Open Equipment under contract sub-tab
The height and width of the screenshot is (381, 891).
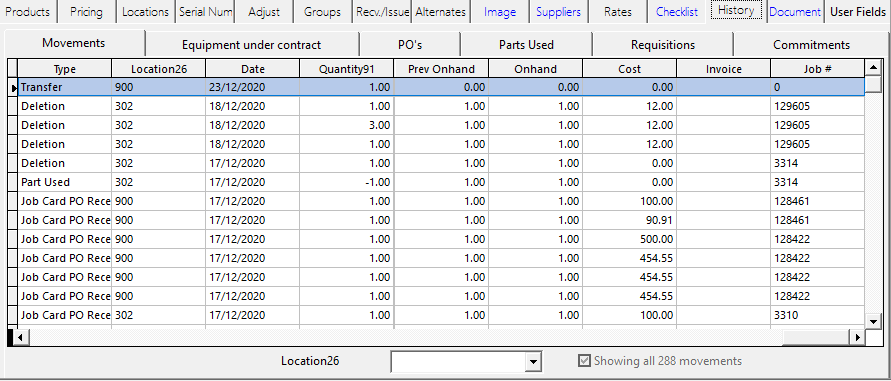pos(252,45)
